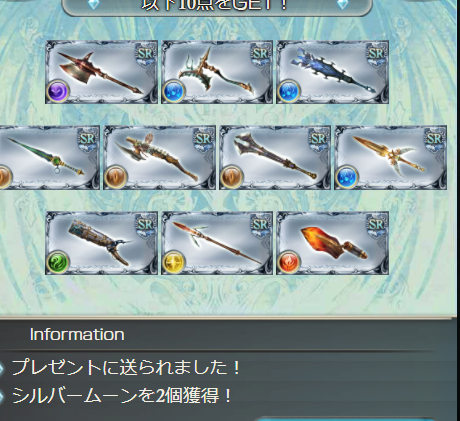Tap the earth orb on purple mace card
This screenshot has width=460, height=421.
click(231, 176)
